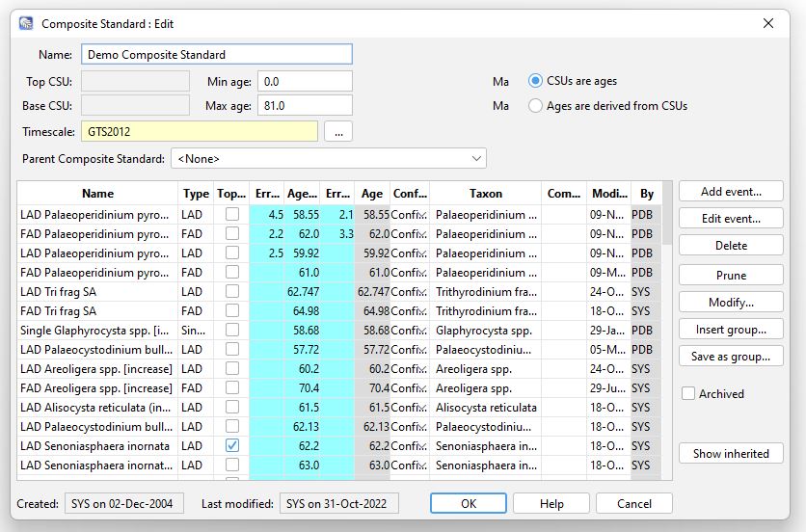The width and height of the screenshot is (806, 532).
Task: Tick Top checkbox for Single Glaphyrocysta spp. row
Action: [232, 330]
